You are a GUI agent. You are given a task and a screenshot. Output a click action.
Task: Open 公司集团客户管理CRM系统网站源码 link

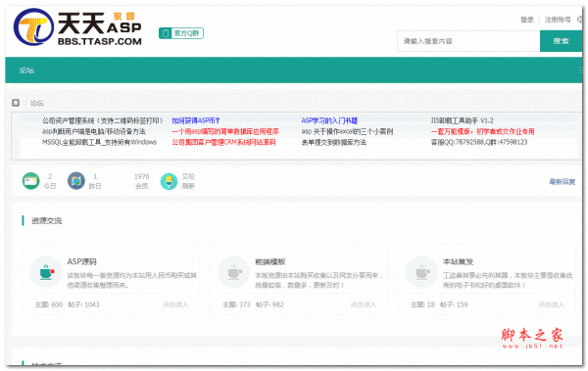[223, 142]
